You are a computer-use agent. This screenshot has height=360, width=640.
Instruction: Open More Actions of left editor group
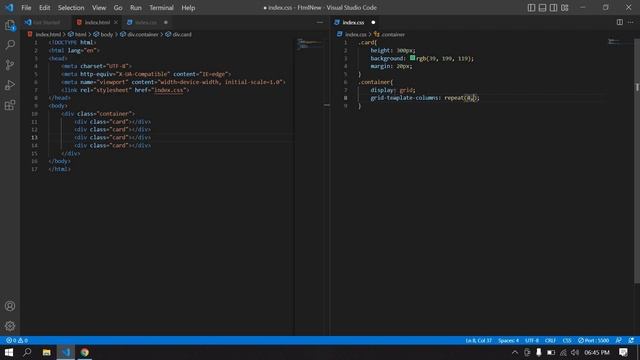pyautogui.click(x=320, y=22)
